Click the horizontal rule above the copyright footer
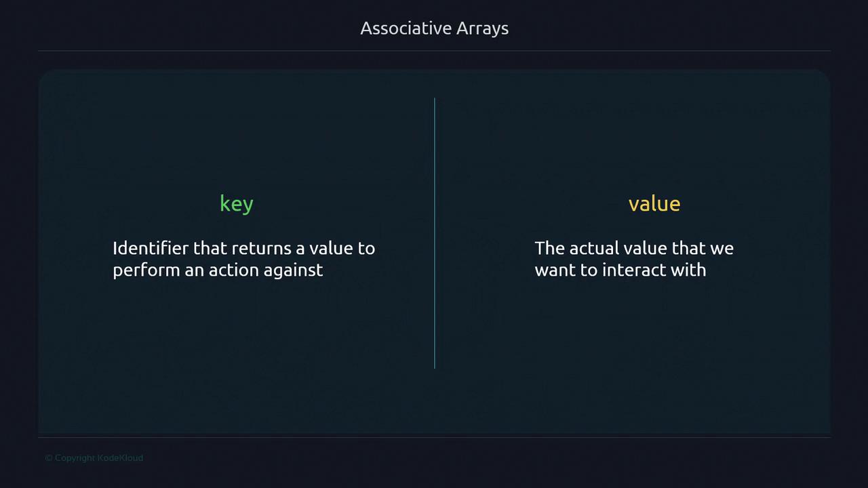 434,437
